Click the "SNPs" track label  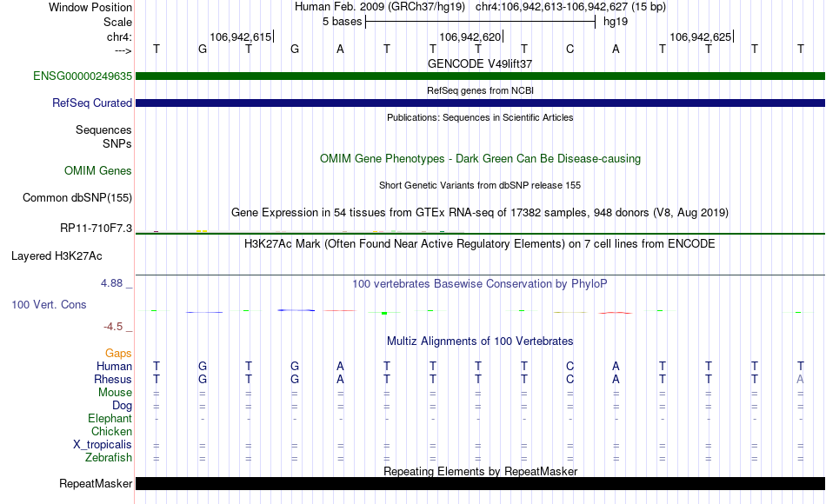click(117, 143)
